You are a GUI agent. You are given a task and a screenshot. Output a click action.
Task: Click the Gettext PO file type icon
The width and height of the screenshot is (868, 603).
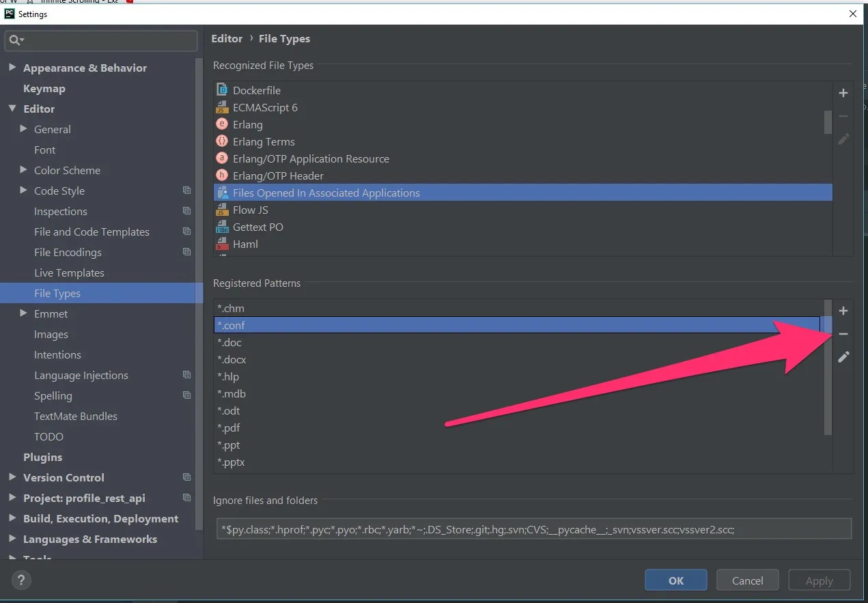[221, 227]
